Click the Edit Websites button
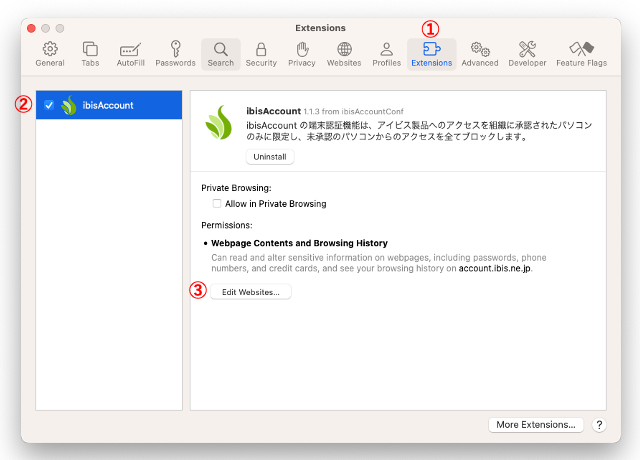Screen dimensions: 640x460 coord(250,292)
